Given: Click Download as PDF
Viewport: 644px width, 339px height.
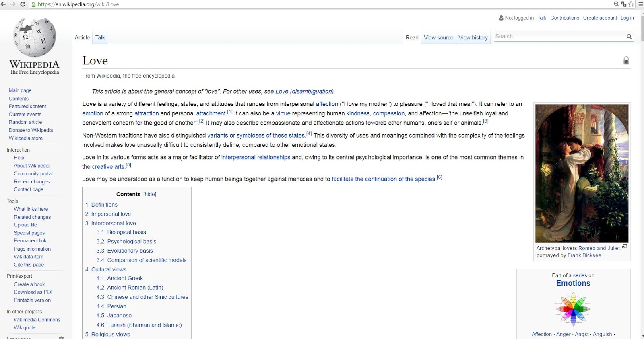Looking at the screenshot, I should 34,292.
